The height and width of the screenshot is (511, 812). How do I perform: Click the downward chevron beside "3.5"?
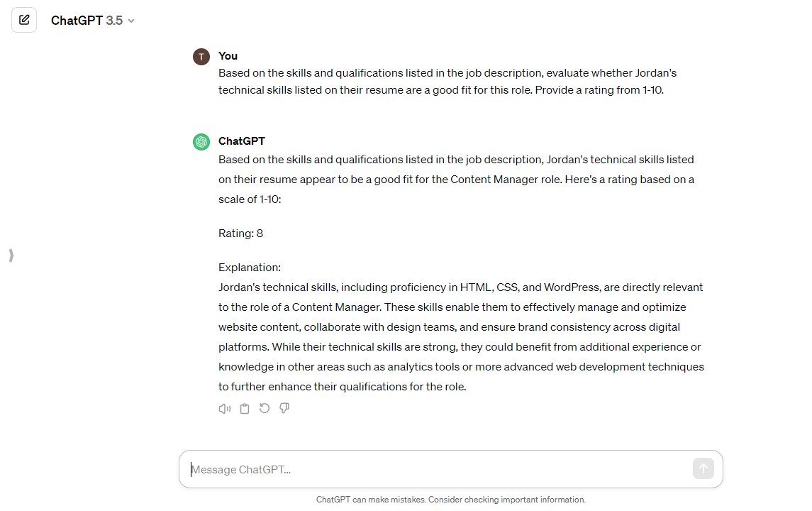click(131, 21)
